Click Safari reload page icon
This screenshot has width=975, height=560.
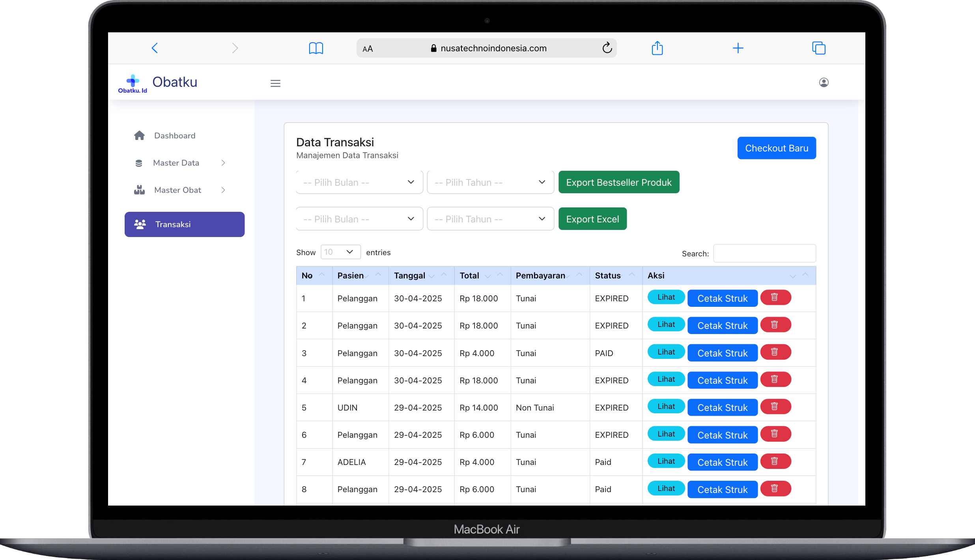click(x=607, y=48)
